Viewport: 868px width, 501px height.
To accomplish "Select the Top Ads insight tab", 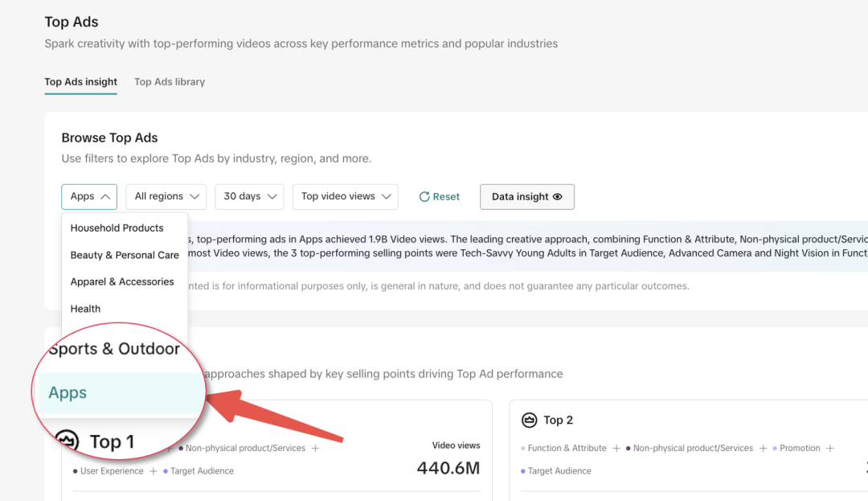I will coord(80,82).
